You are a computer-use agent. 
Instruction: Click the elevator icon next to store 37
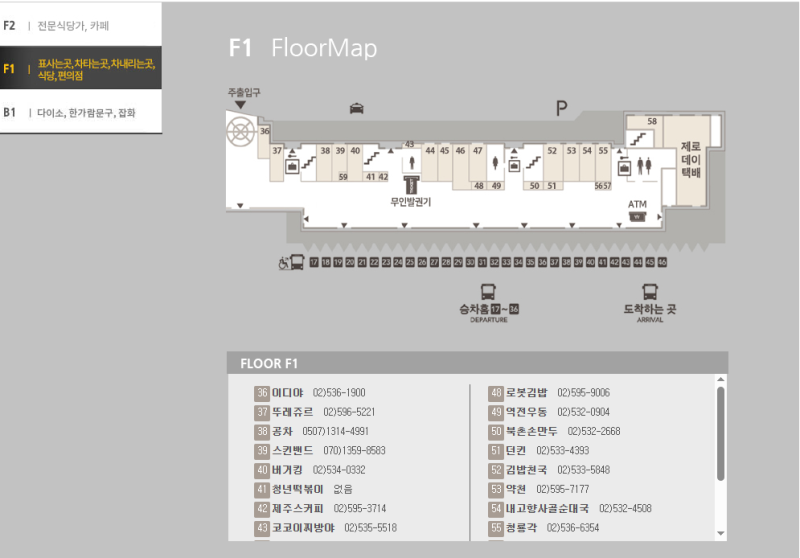(292, 166)
